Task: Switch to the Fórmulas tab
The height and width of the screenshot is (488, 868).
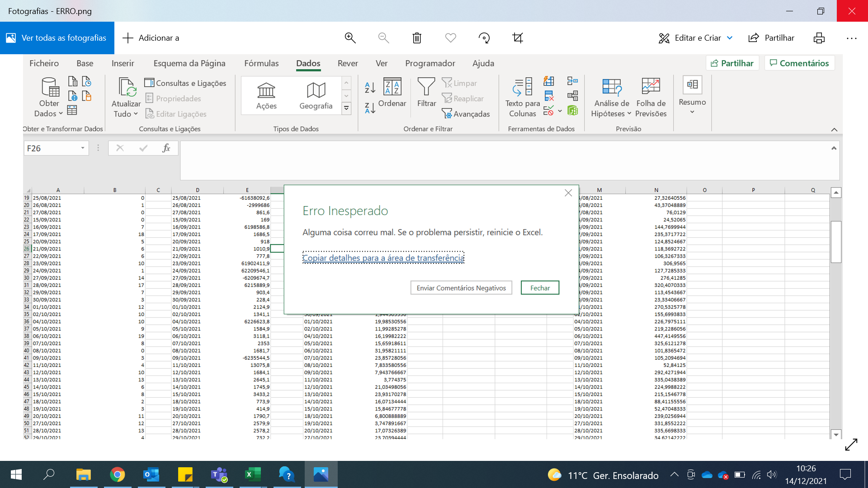Action: (261, 63)
